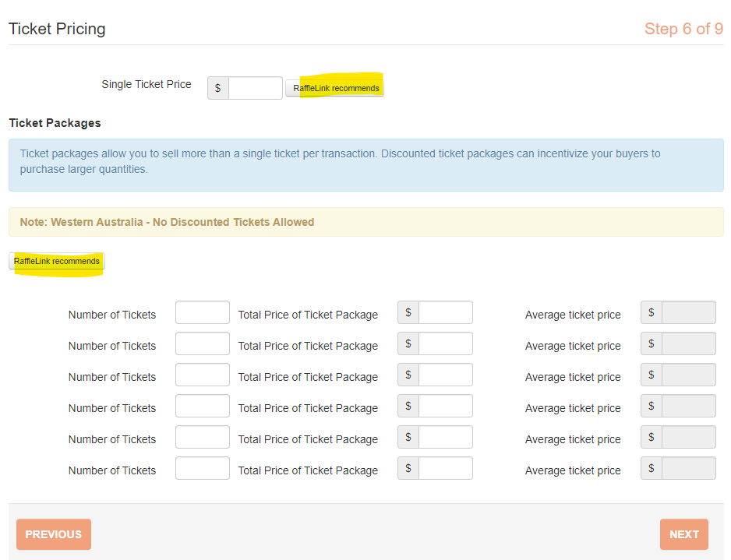
Task: Select the third row Number of Tickets field
Action: (202, 375)
